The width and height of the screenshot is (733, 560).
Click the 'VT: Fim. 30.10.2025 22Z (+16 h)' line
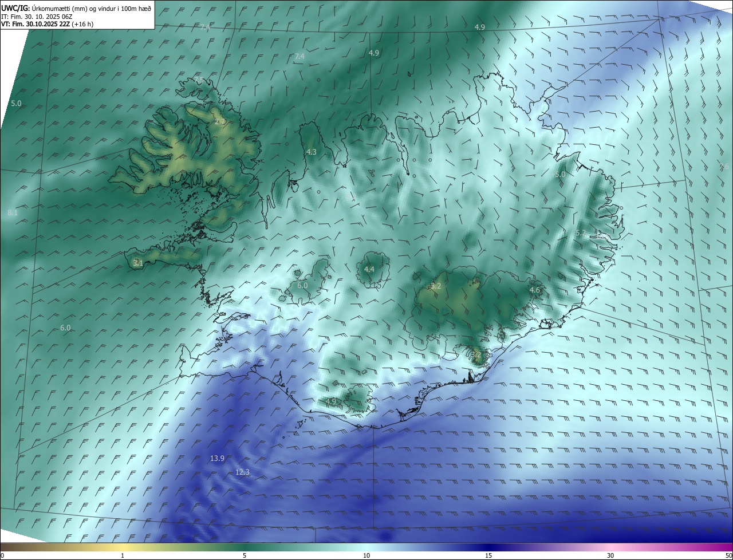(47, 24)
